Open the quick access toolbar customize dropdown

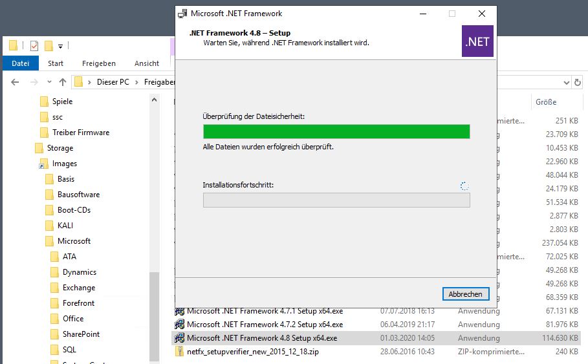coord(60,46)
